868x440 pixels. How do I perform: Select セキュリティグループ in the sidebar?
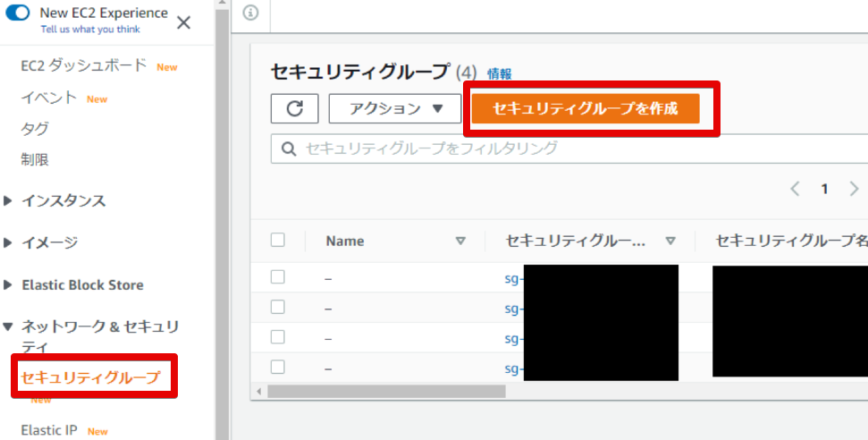pyautogui.click(x=90, y=377)
